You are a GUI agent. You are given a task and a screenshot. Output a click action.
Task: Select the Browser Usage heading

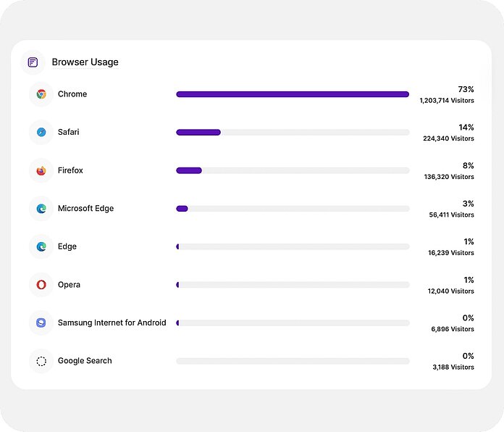[x=85, y=62]
